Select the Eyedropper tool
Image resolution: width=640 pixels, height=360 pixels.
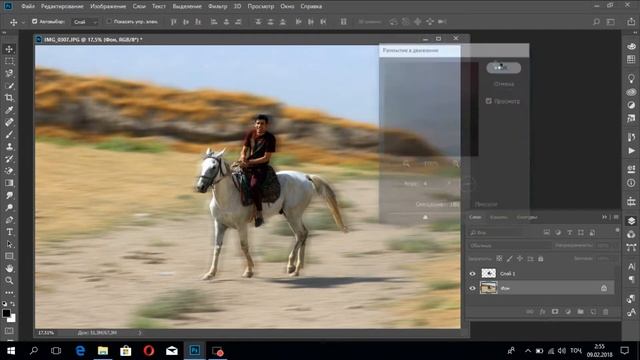9,110
